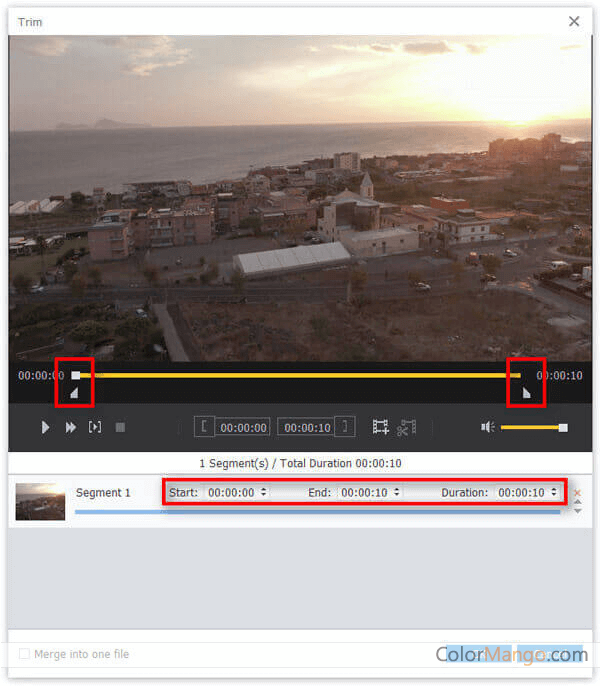This screenshot has width=600, height=686.
Task: Close the Trim dialog
Action: 574,21
